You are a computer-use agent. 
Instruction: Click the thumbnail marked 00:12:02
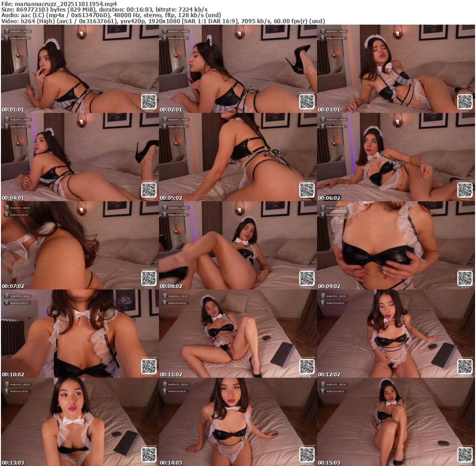[x=396, y=334]
